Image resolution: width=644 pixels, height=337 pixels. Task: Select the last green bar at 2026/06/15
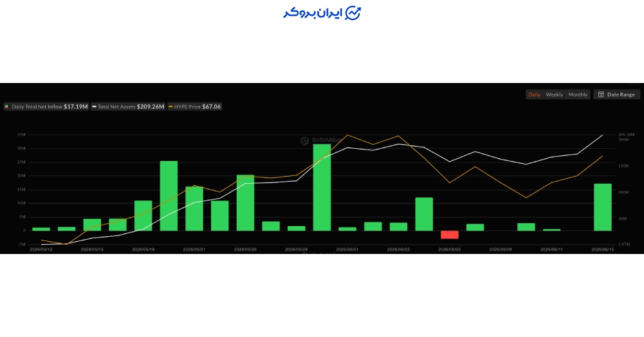tap(602, 207)
